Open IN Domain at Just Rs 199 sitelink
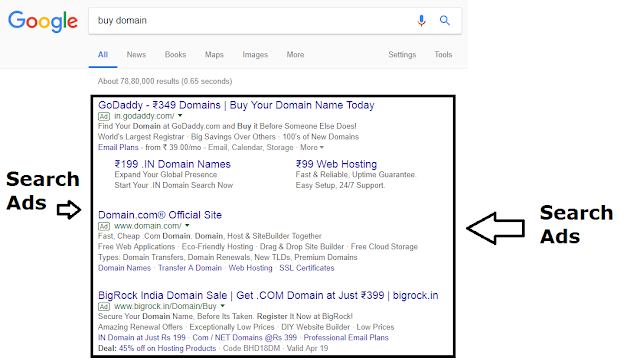The width and height of the screenshot is (640, 361). 142,338
